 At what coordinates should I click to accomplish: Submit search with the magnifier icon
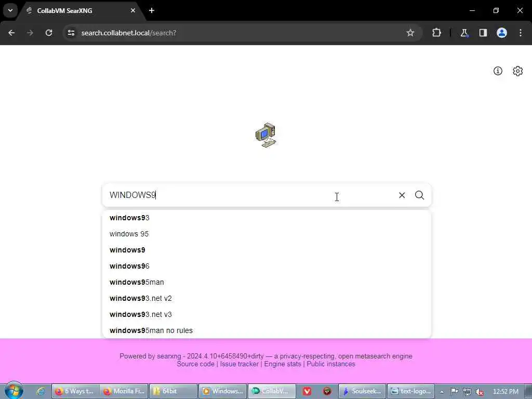[x=420, y=195]
